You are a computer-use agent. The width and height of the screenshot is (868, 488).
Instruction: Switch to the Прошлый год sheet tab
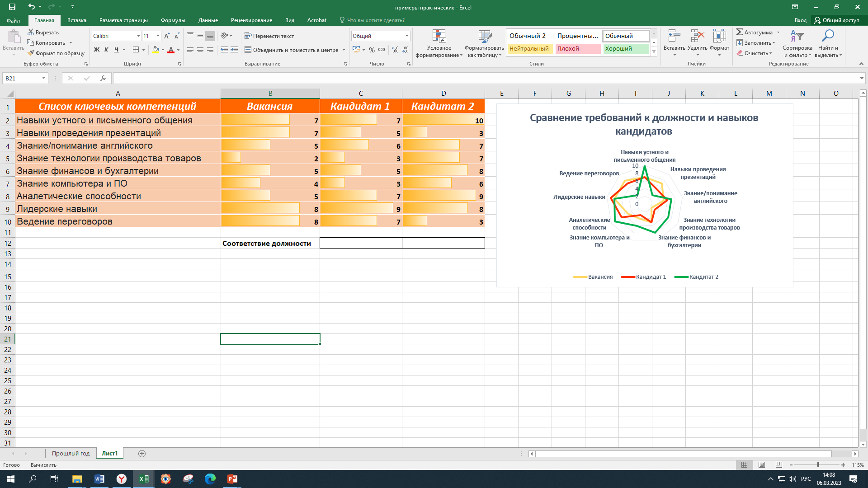click(x=71, y=453)
